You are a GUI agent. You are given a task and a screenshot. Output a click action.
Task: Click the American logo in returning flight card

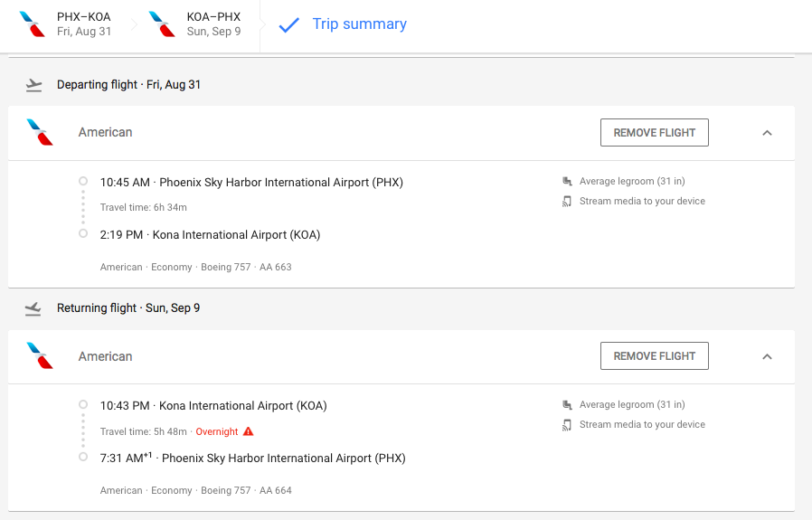[x=40, y=355]
